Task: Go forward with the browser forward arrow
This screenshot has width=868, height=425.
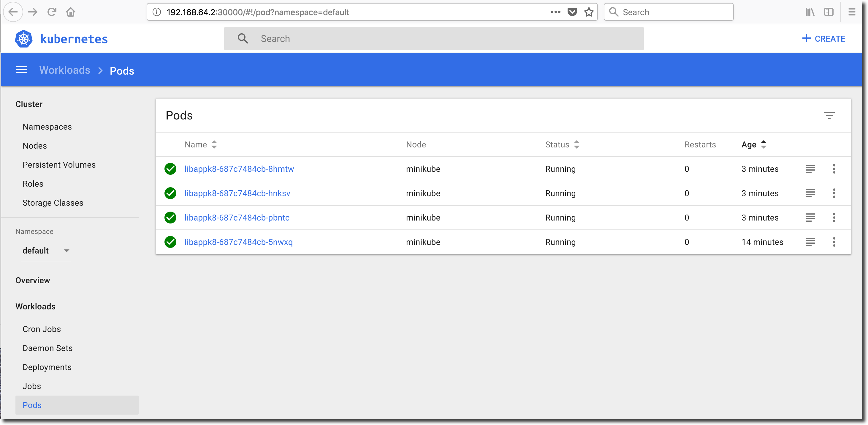Action: (33, 12)
